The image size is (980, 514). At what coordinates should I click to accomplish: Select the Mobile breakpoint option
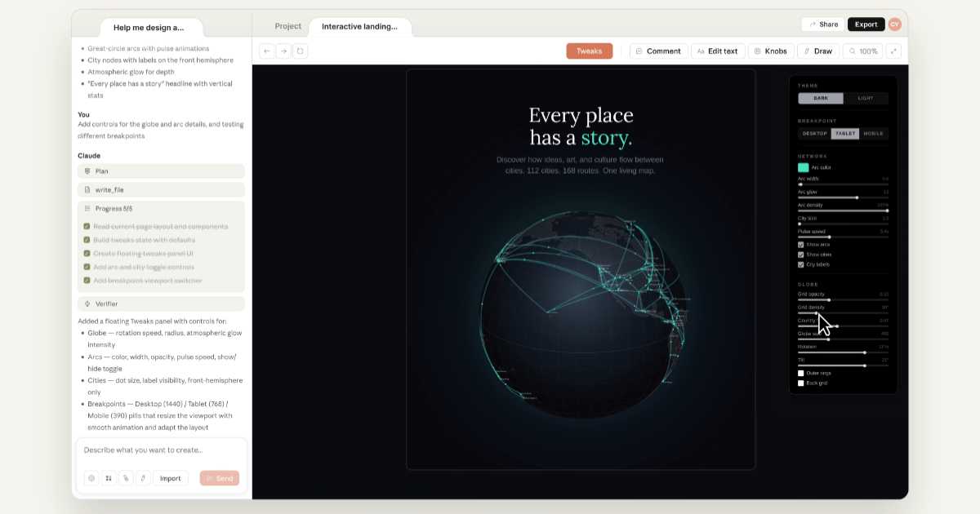(873, 133)
